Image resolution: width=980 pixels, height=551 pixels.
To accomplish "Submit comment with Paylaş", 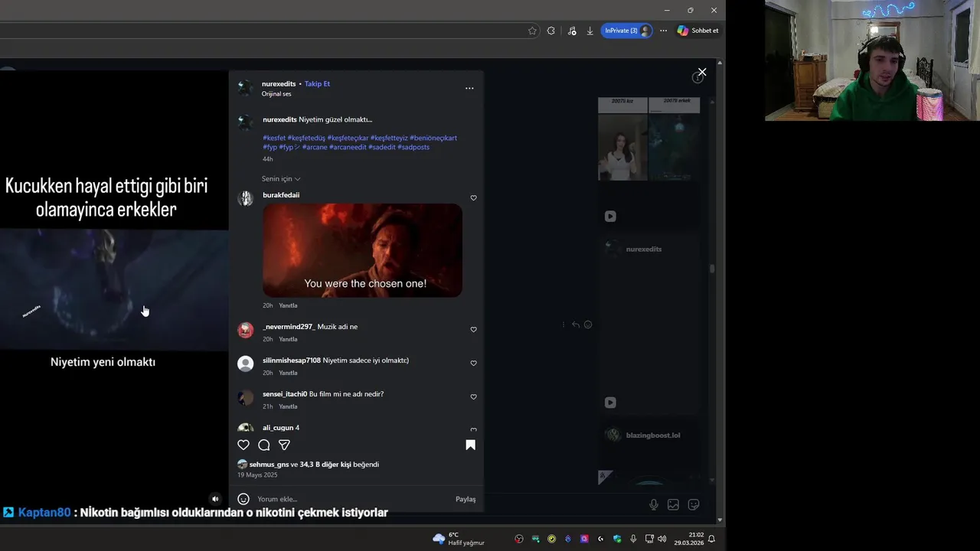I will (x=465, y=499).
